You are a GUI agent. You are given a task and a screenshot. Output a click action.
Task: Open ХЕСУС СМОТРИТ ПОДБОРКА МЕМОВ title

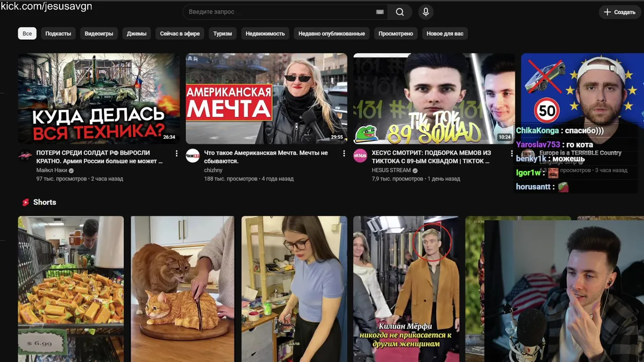(x=431, y=157)
